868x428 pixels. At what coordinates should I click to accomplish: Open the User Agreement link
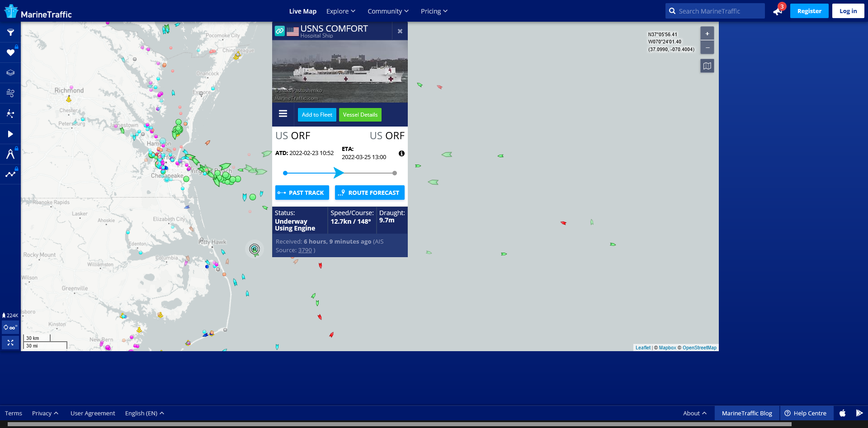(93, 413)
